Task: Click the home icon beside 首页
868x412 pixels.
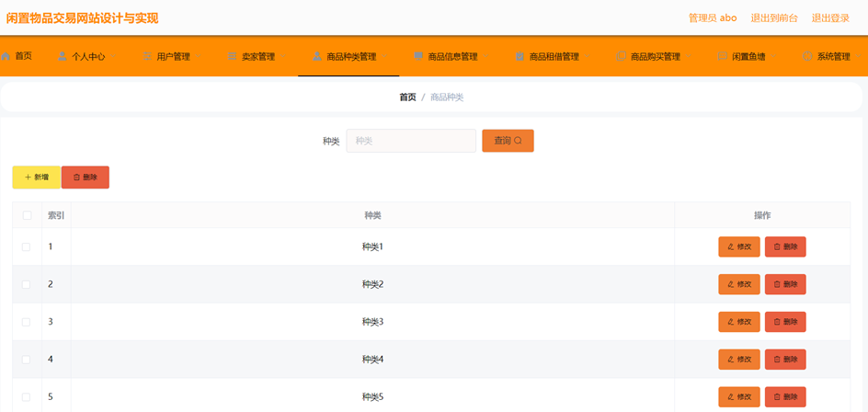Action: point(6,56)
